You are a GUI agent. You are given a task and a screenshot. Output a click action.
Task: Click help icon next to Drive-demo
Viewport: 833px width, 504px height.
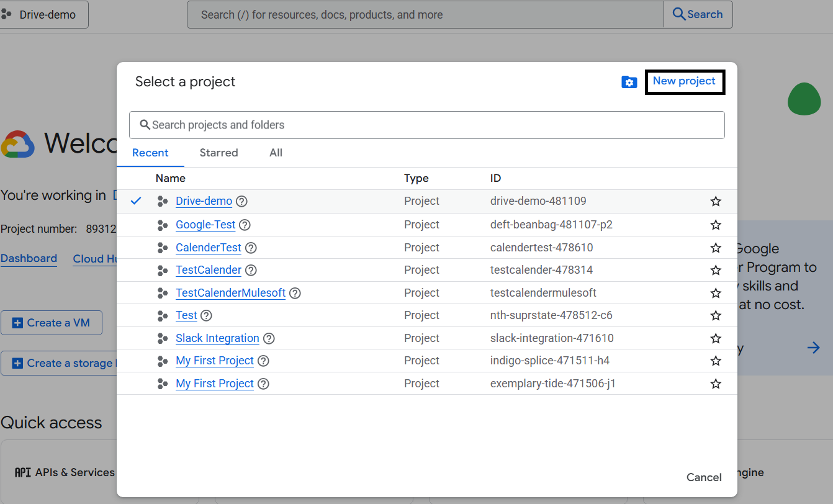[242, 201]
